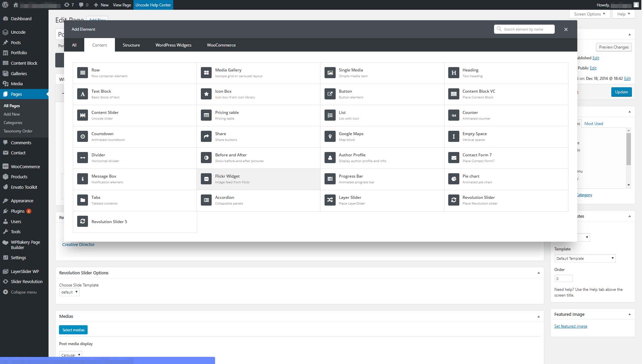Expand the Help panel
The height and width of the screenshot is (364, 642).
[x=623, y=14]
